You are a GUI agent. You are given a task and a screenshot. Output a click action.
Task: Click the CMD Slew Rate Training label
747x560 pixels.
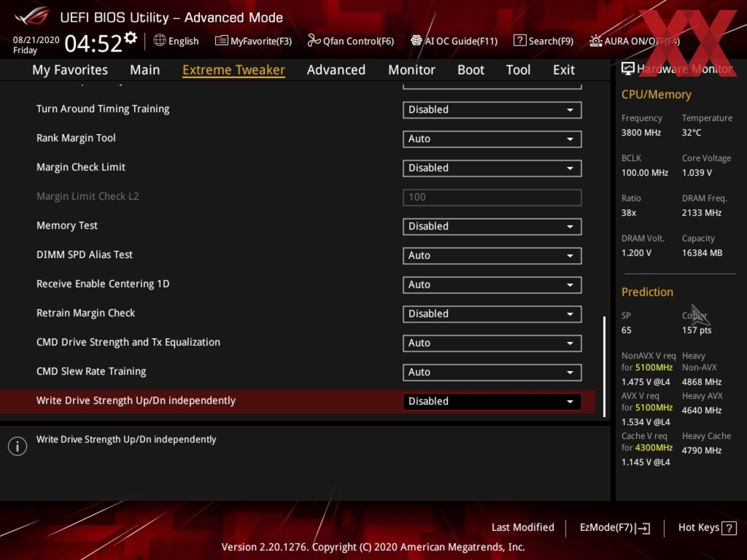(x=91, y=372)
